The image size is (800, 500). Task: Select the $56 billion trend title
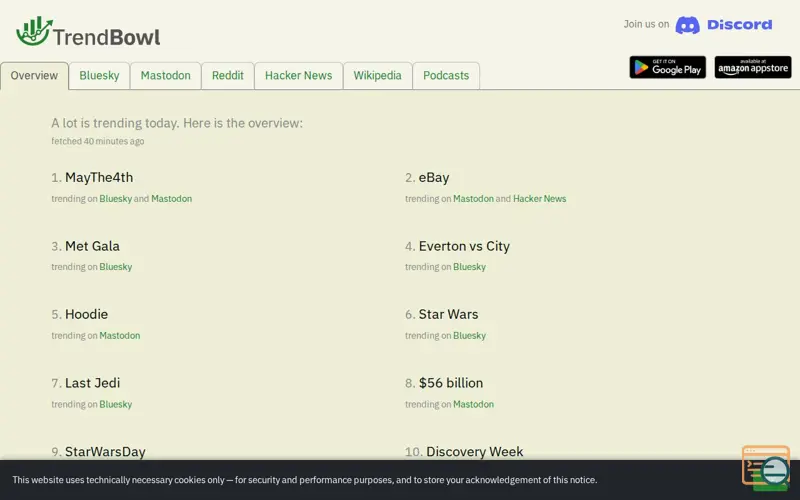tap(451, 383)
